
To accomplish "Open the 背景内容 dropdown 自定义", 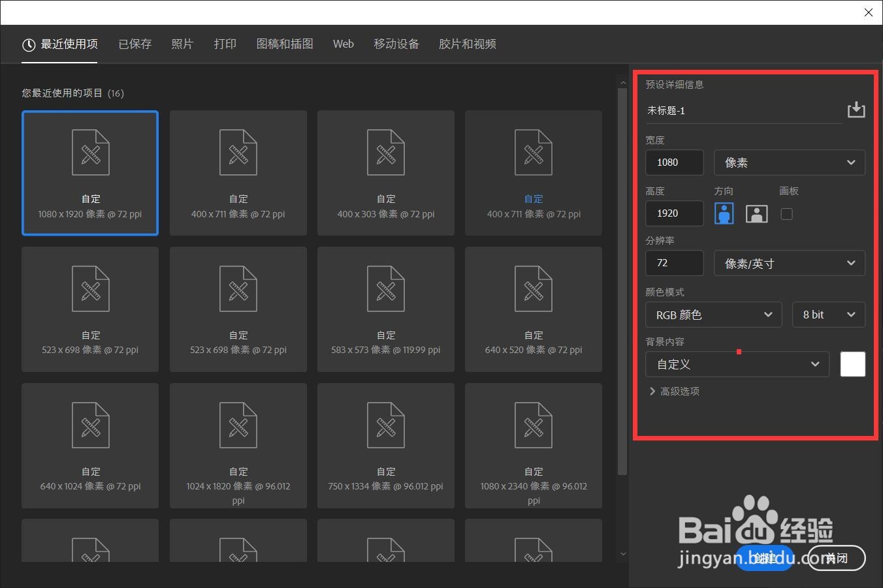I will coord(737,364).
